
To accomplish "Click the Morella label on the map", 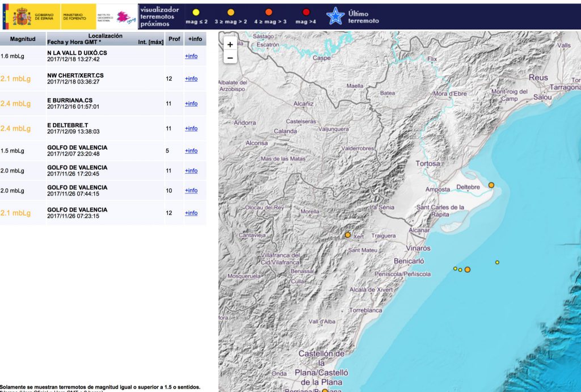I will click(x=310, y=212).
